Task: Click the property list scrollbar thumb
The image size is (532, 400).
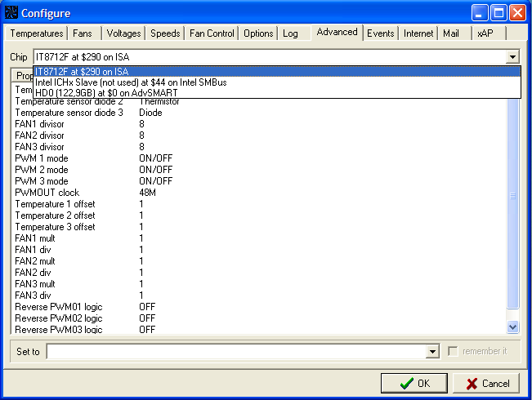Action: (x=512, y=196)
